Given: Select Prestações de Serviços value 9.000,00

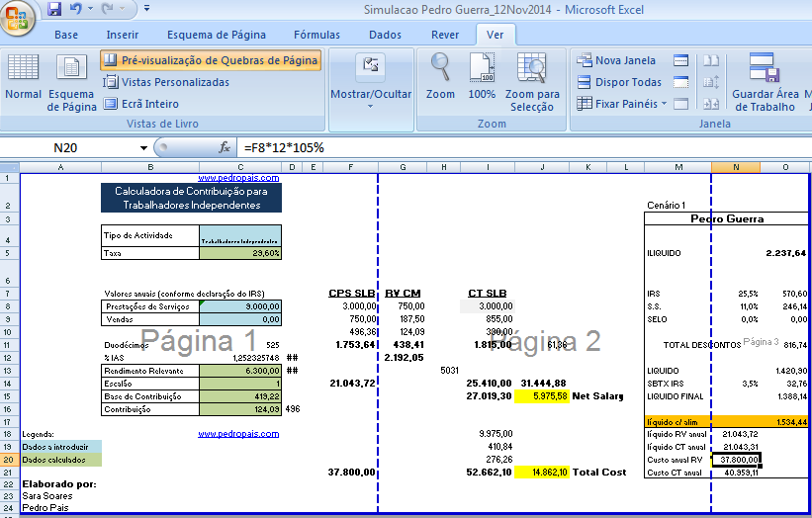Looking at the screenshot, I should click(240, 306).
